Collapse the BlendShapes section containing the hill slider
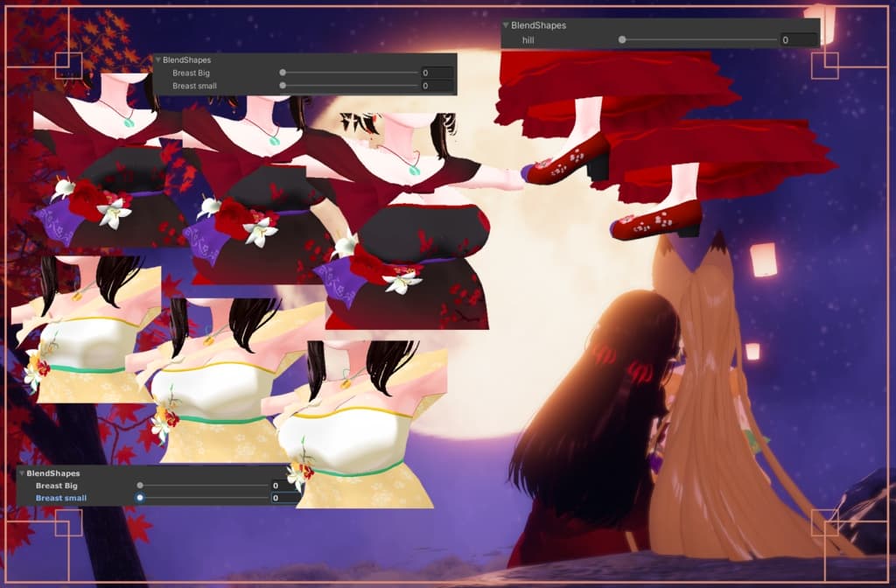This screenshot has width=896, height=588. pyautogui.click(x=507, y=26)
